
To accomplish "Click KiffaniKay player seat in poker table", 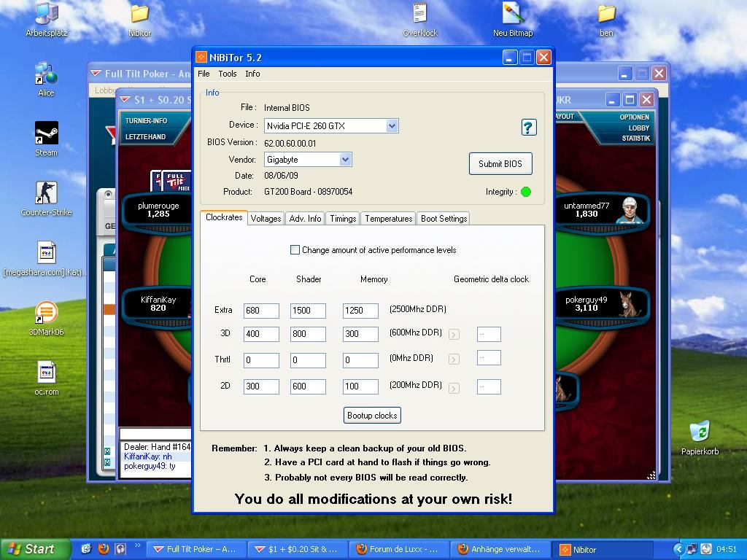I will (158, 307).
